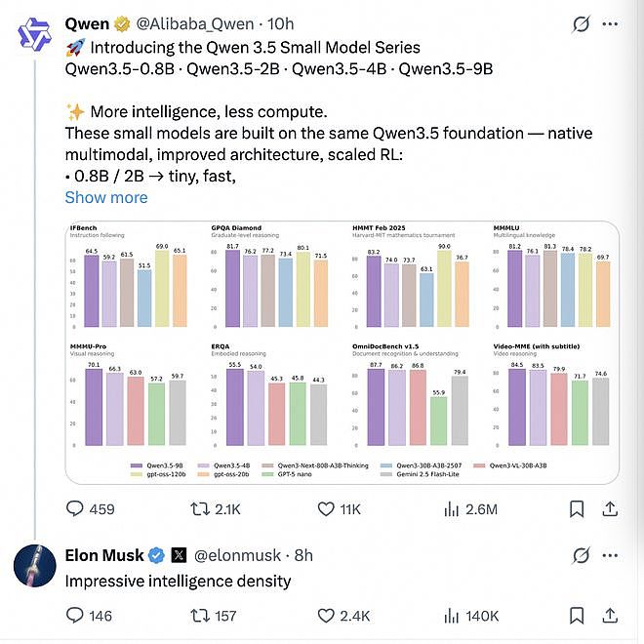Open more options on Elon Musk's reply

pyautogui.click(x=610, y=556)
